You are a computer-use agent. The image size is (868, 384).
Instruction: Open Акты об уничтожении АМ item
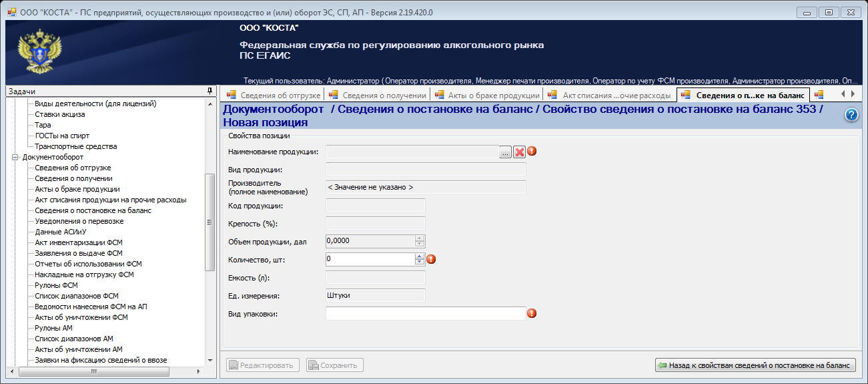tap(78, 349)
